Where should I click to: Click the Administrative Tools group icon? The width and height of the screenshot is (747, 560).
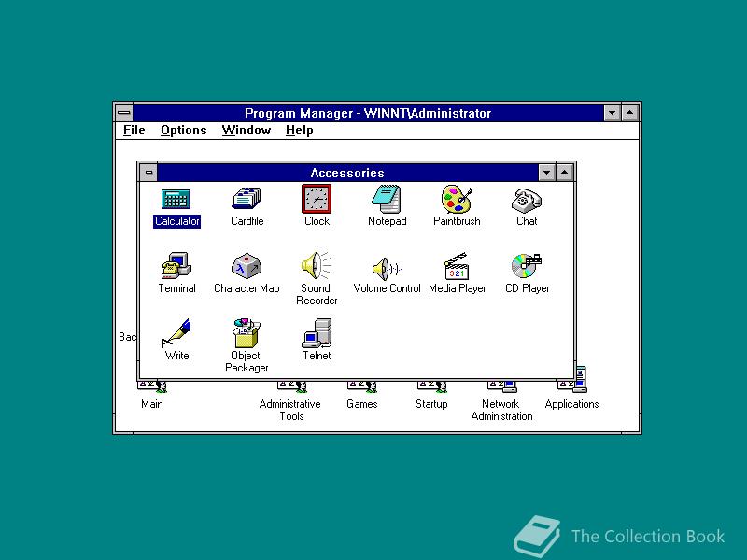click(x=292, y=386)
